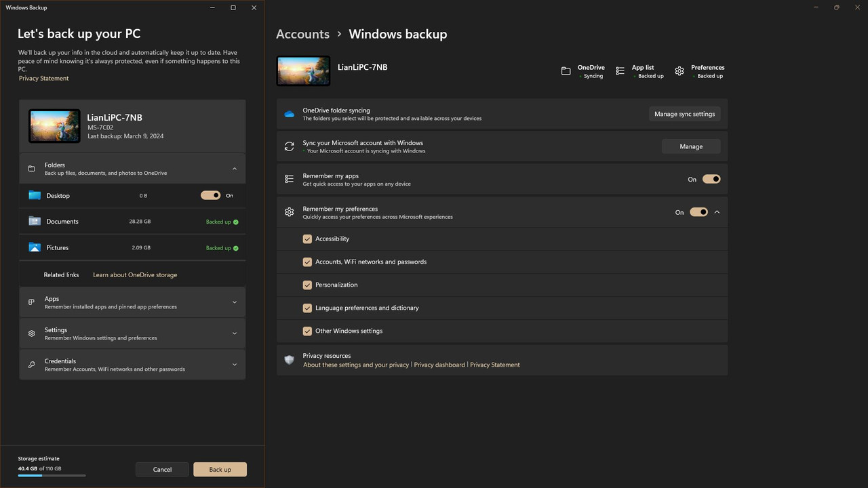Click the Privacy resources shield icon
The width and height of the screenshot is (868, 488).
[x=290, y=360]
